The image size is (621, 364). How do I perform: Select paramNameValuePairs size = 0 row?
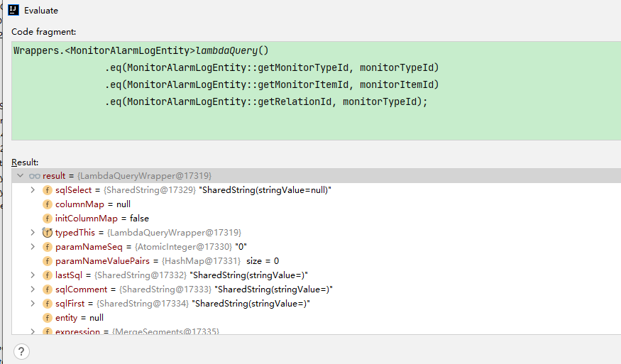pyautogui.click(x=316, y=261)
